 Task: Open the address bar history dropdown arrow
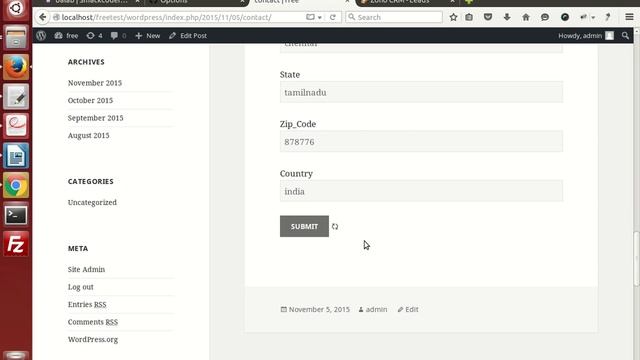[x=320, y=18]
